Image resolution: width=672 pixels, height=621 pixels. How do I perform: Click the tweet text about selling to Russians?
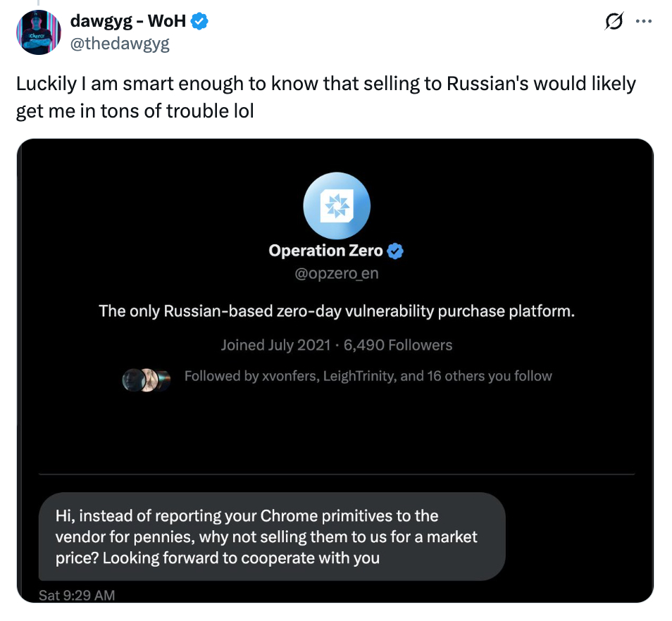(325, 97)
